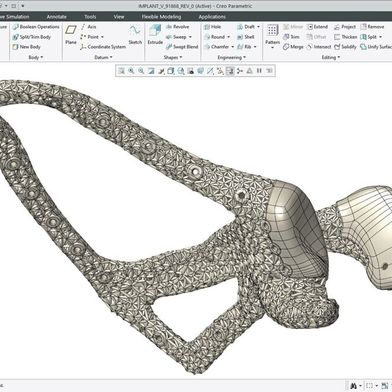The height and width of the screenshot is (392, 392).
Task: Create a Hole feature
Action: [212, 27]
